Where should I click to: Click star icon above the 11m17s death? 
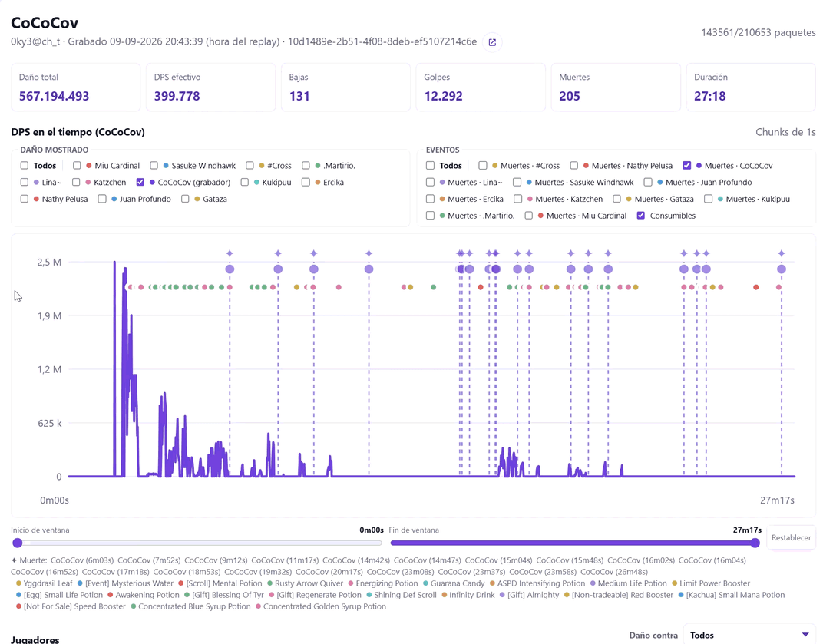[369, 253]
